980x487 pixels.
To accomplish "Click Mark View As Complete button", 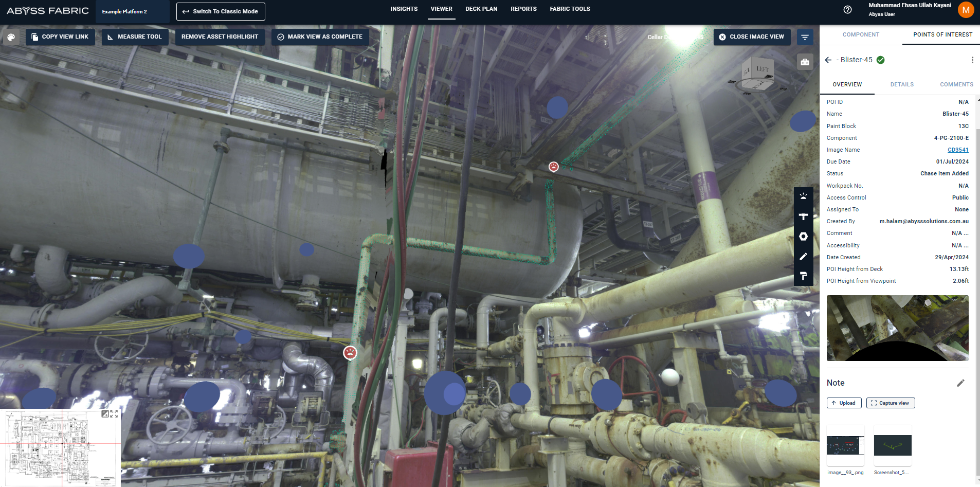I will [x=320, y=37].
